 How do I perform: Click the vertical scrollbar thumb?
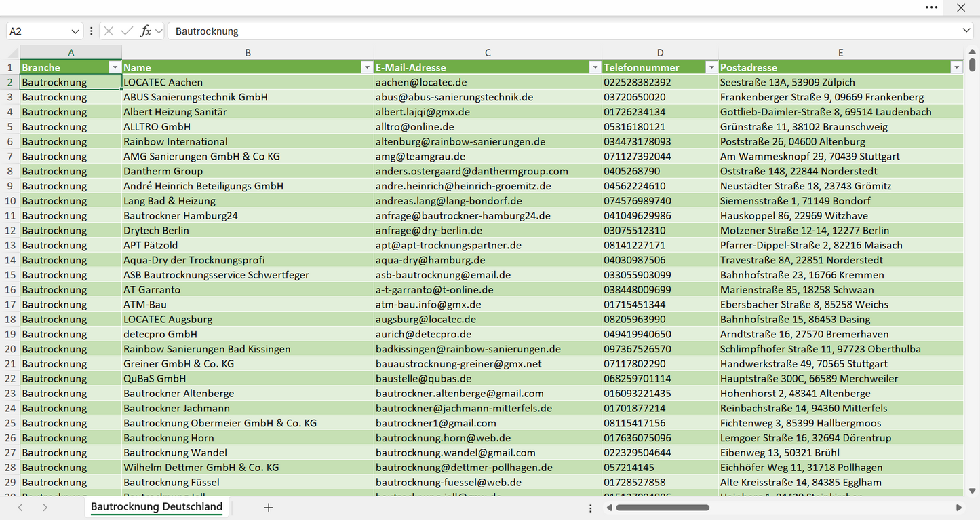click(x=973, y=64)
